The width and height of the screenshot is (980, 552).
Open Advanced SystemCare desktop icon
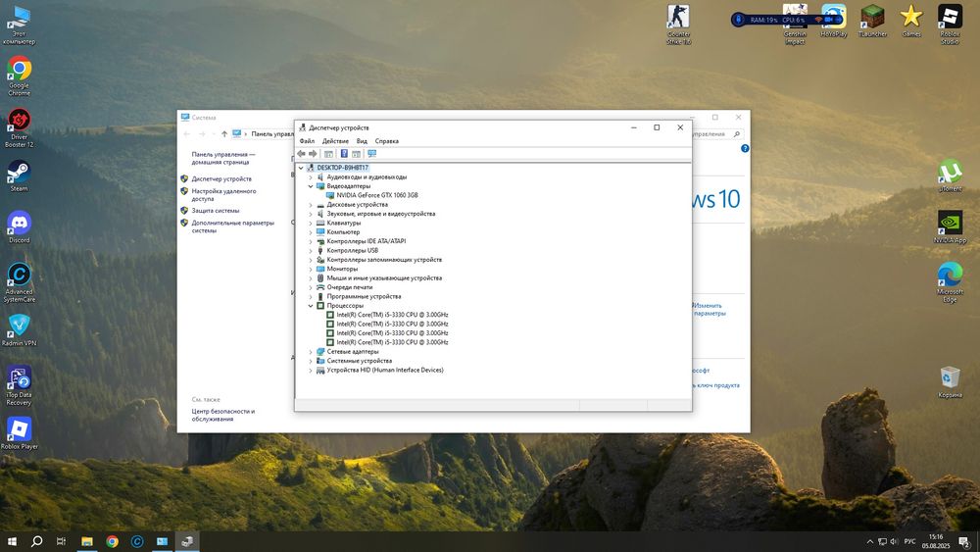tap(20, 282)
